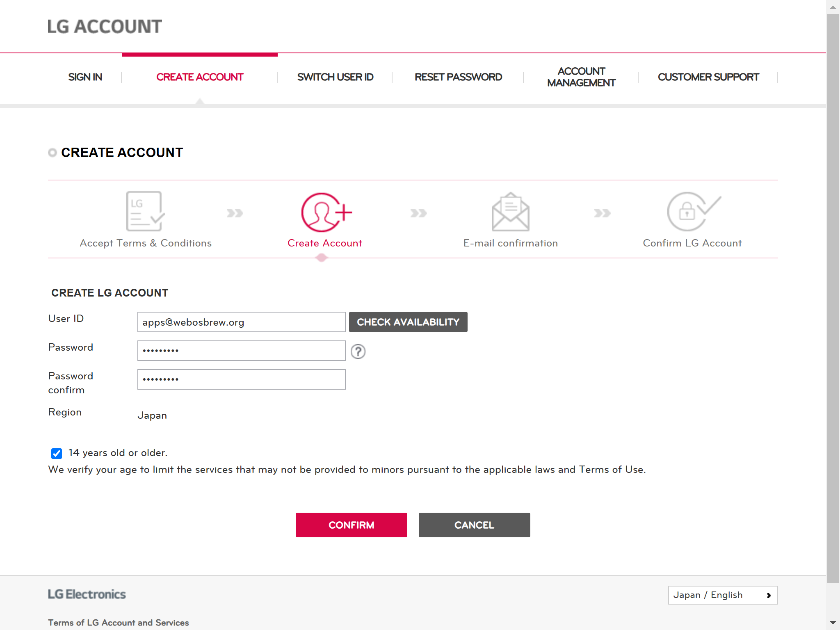Open the Japan / English language selector
This screenshot has width=840, height=630.
click(723, 595)
